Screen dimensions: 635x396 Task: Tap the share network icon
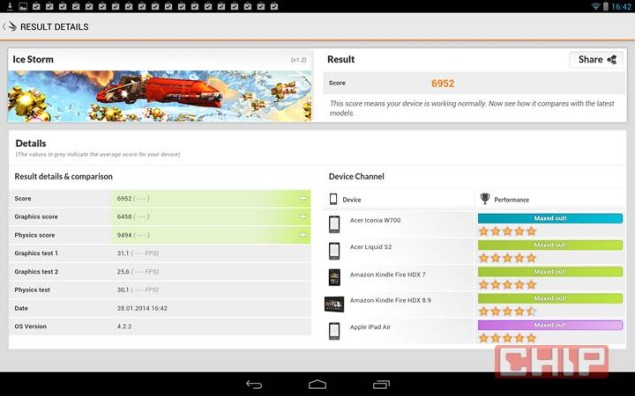click(x=612, y=60)
